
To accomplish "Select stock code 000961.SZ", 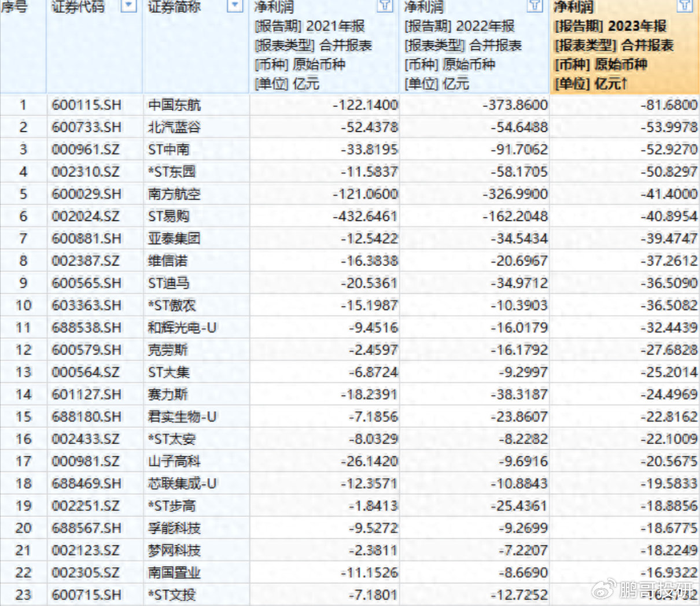I will pos(86,149).
